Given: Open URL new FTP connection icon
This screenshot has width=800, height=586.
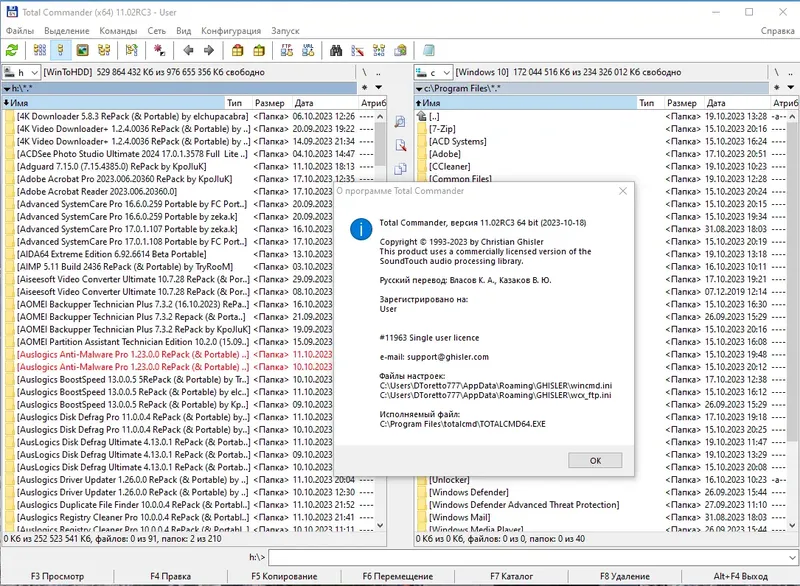Looking at the screenshot, I should click(308, 50).
